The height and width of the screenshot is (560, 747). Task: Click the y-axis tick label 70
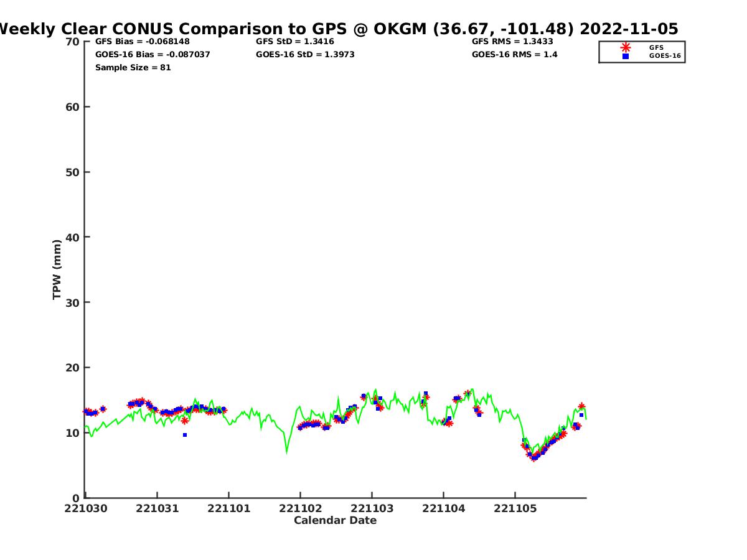click(72, 42)
